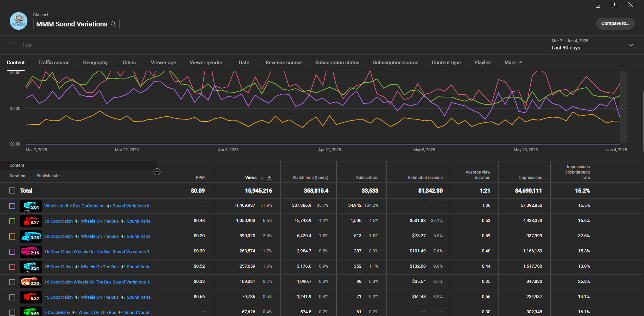The image size is (644, 316).
Task: Select the Content tab
Action: [x=16, y=63]
